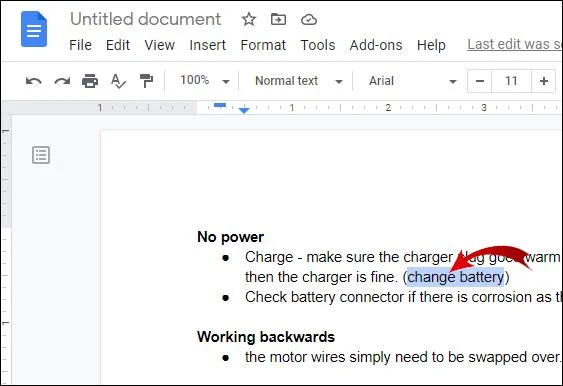Open the File menu
This screenshot has height=386, width=563.
click(80, 45)
